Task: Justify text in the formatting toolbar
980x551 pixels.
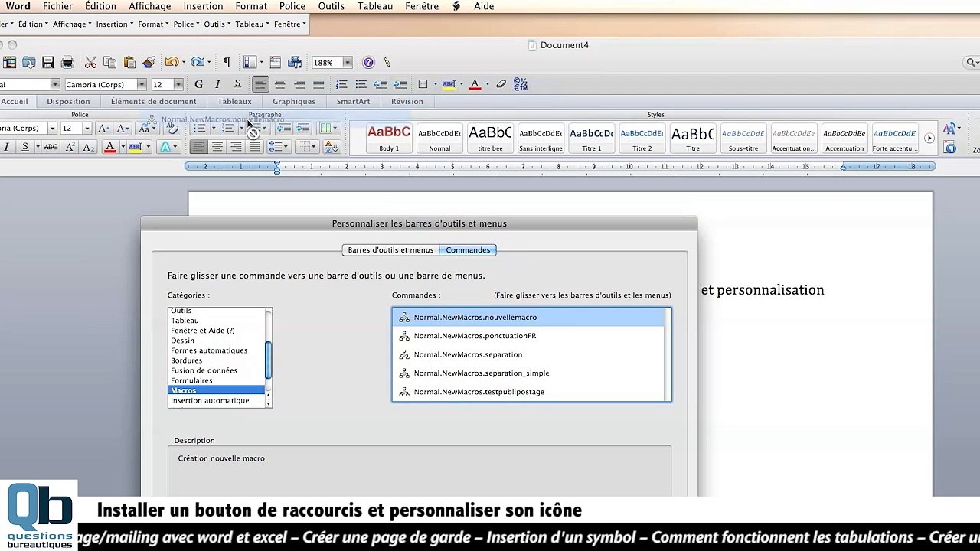Action: tap(318, 84)
